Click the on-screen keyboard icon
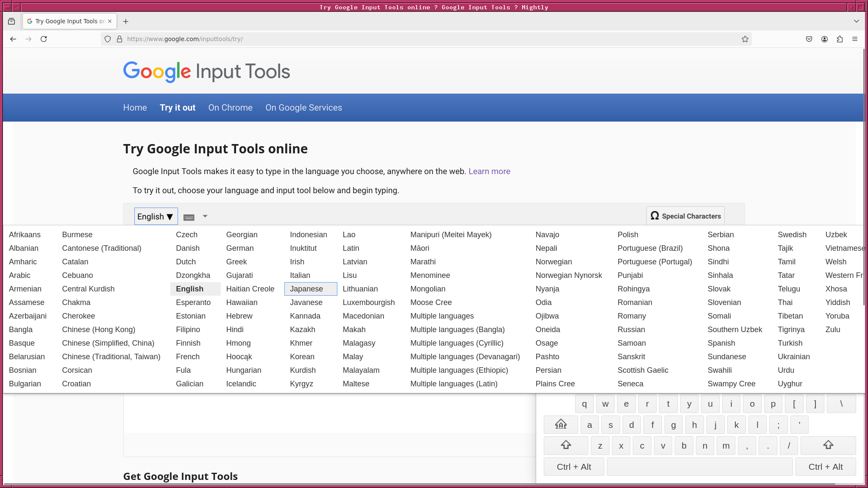The width and height of the screenshot is (868, 488). tap(189, 217)
